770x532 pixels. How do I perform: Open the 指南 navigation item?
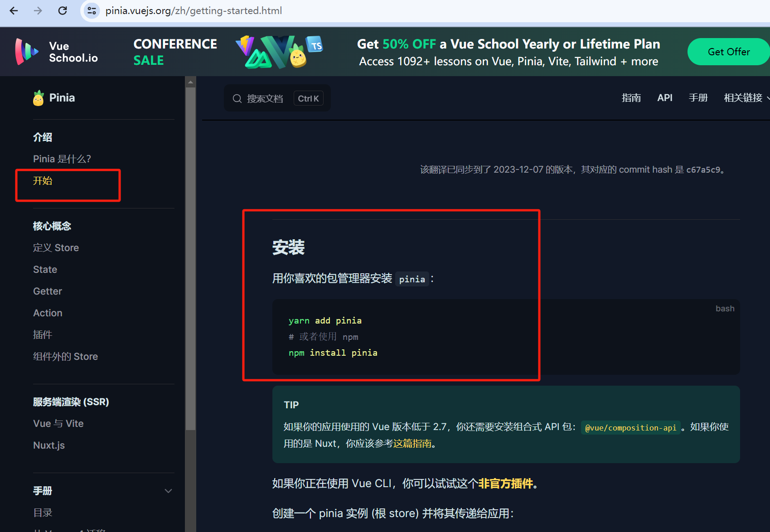[x=631, y=97]
